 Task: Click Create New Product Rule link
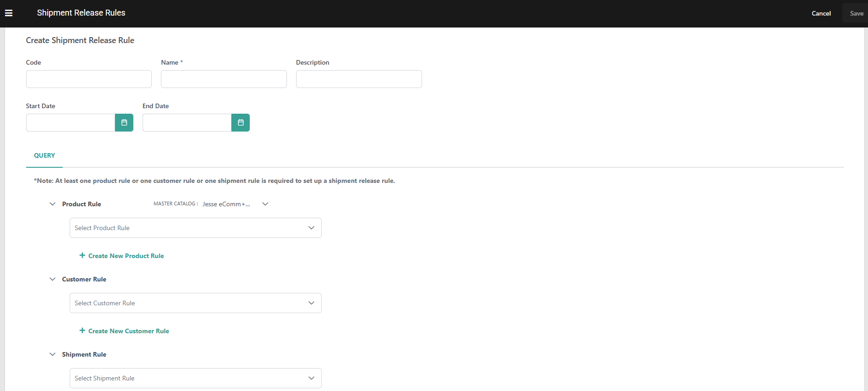tap(126, 256)
